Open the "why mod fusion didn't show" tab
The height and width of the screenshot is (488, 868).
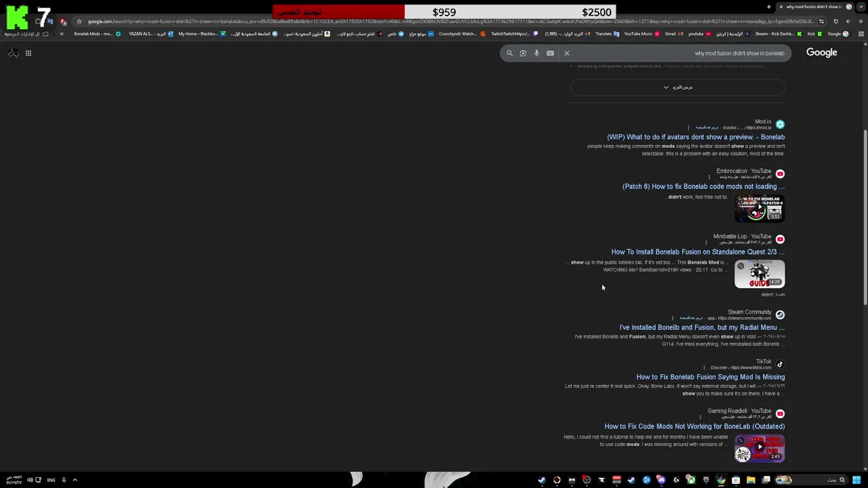(814, 7)
